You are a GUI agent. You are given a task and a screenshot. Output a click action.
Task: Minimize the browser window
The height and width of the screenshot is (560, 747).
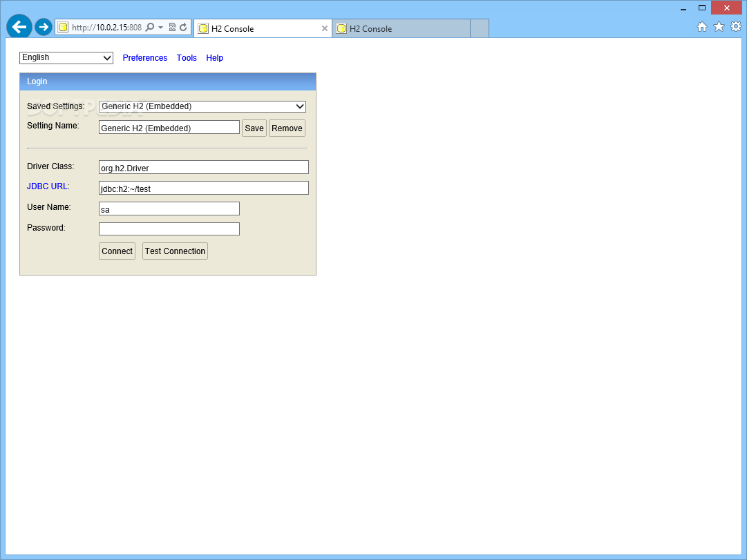point(683,8)
